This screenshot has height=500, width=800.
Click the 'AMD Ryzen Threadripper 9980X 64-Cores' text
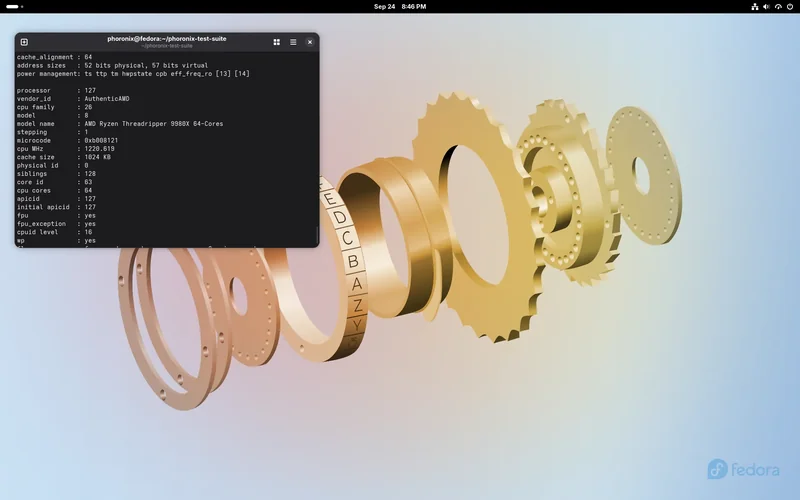pos(154,124)
